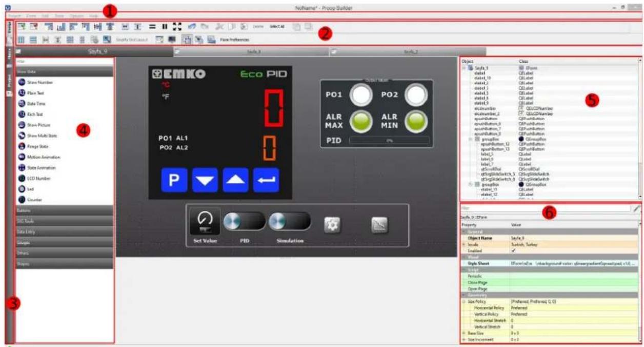The image size is (644, 347).
Task: Toggle the Enabled checkbox in properties
Action: [514, 251]
